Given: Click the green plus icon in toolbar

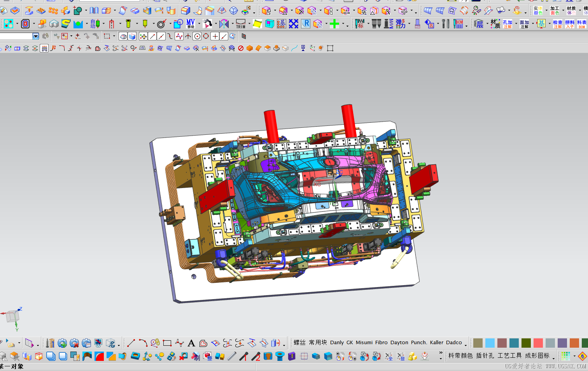Looking at the screenshot, I should pyautogui.click(x=334, y=24).
